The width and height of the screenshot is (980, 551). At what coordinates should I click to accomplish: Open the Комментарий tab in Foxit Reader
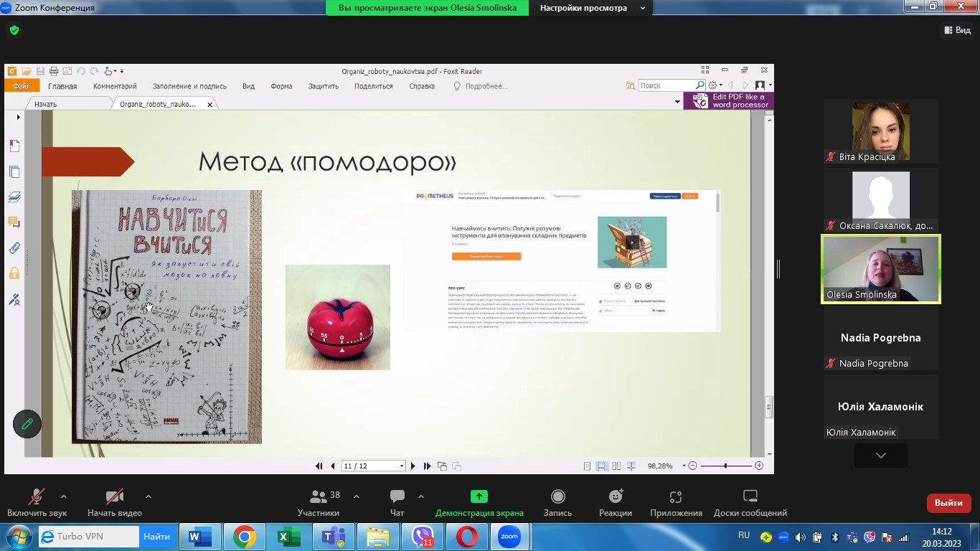(x=115, y=86)
